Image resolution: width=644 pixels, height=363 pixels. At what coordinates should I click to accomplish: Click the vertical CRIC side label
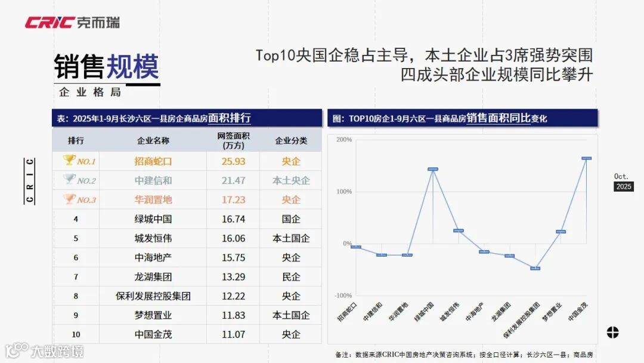tap(30, 181)
